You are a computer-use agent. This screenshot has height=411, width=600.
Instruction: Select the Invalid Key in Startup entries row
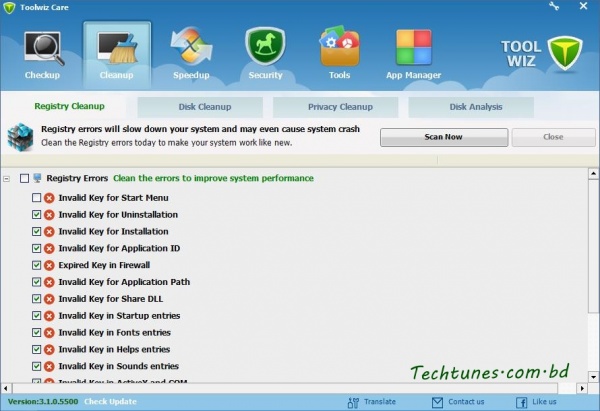(119, 316)
